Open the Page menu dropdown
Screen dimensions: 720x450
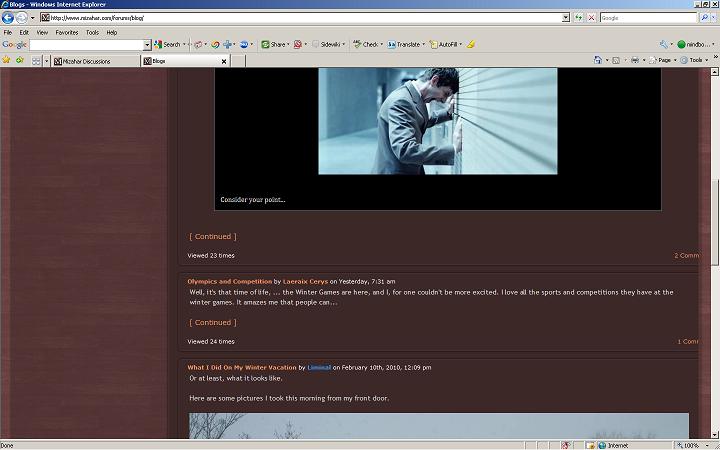(x=662, y=60)
